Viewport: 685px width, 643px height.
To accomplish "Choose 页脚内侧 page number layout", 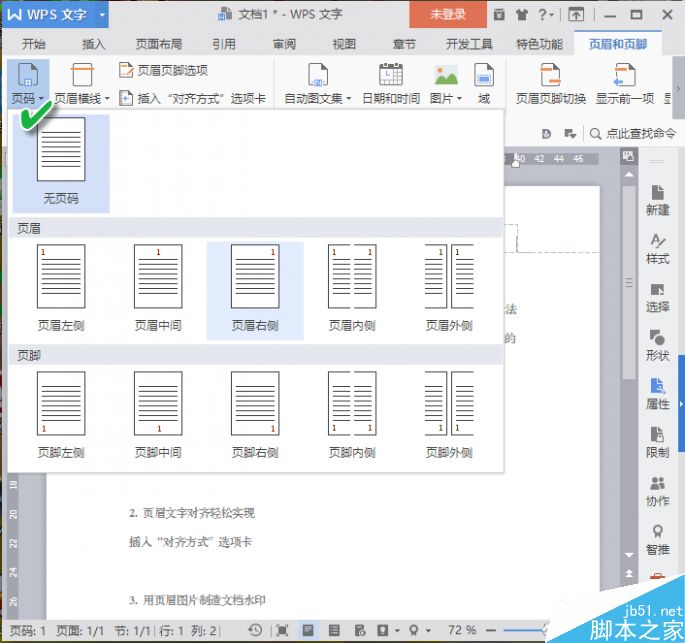I will 352,416.
